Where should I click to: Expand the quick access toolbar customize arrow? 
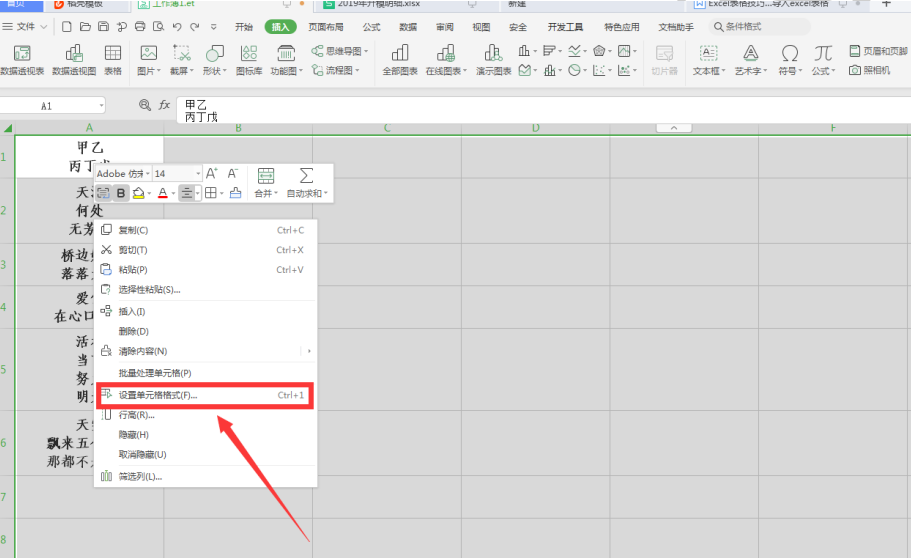214,27
